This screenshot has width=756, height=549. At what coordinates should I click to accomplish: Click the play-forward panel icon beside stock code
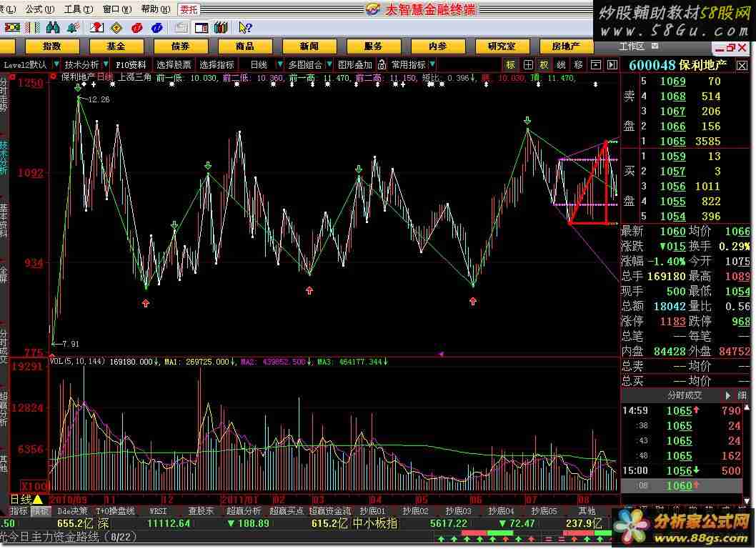pyautogui.click(x=612, y=64)
